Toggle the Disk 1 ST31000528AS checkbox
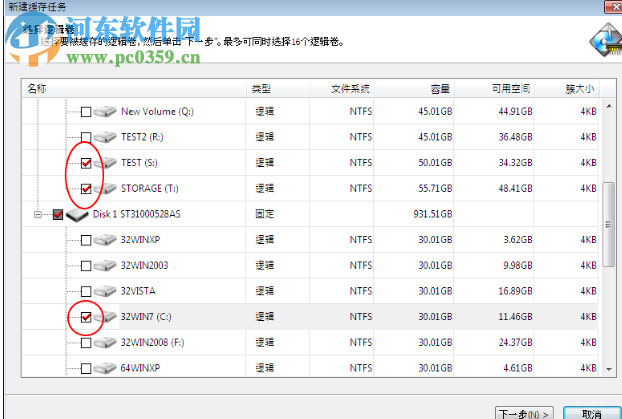The width and height of the screenshot is (622, 419). pos(58,214)
